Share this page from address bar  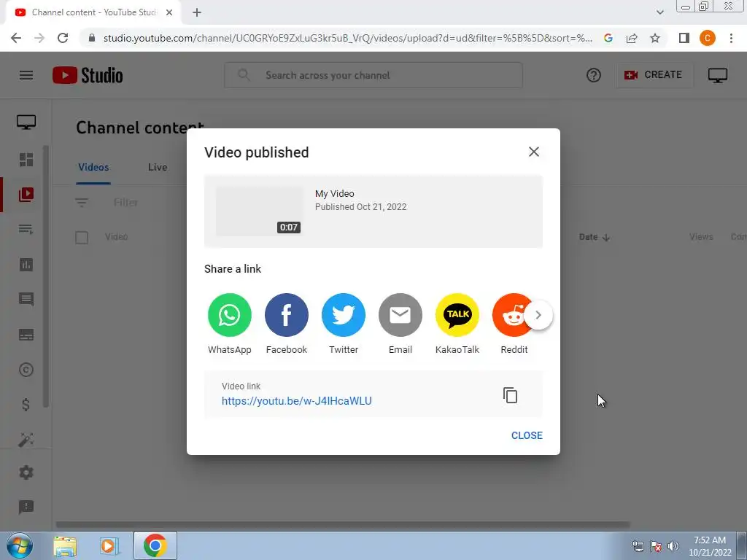632,38
